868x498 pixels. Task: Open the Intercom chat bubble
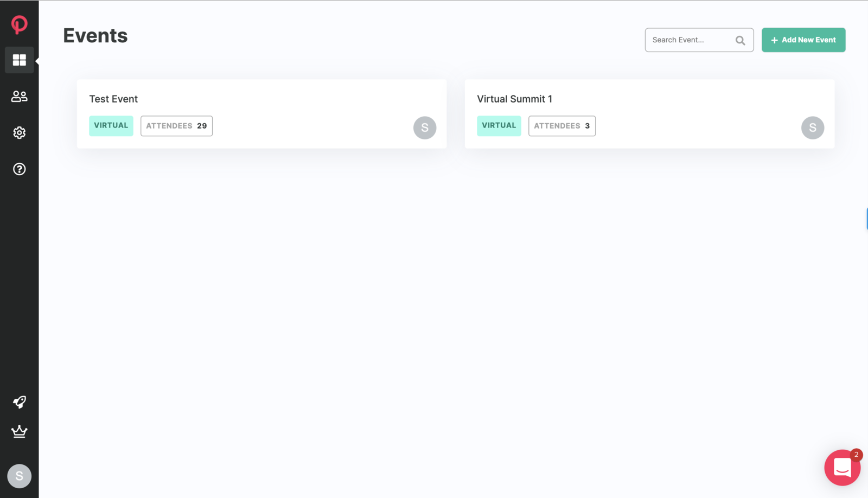click(x=841, y=467)
